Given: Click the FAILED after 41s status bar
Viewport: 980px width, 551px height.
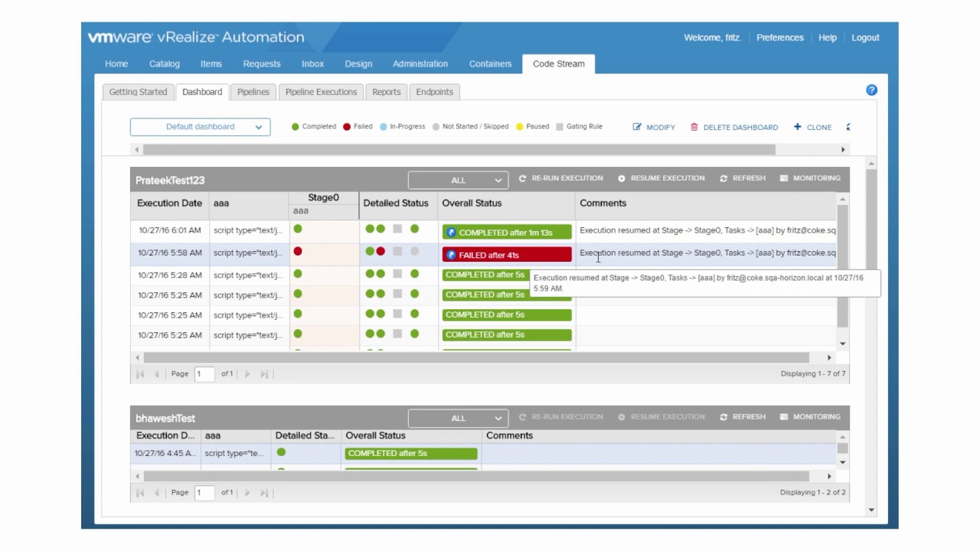Looking at the screenshot, I should [506, 254].
